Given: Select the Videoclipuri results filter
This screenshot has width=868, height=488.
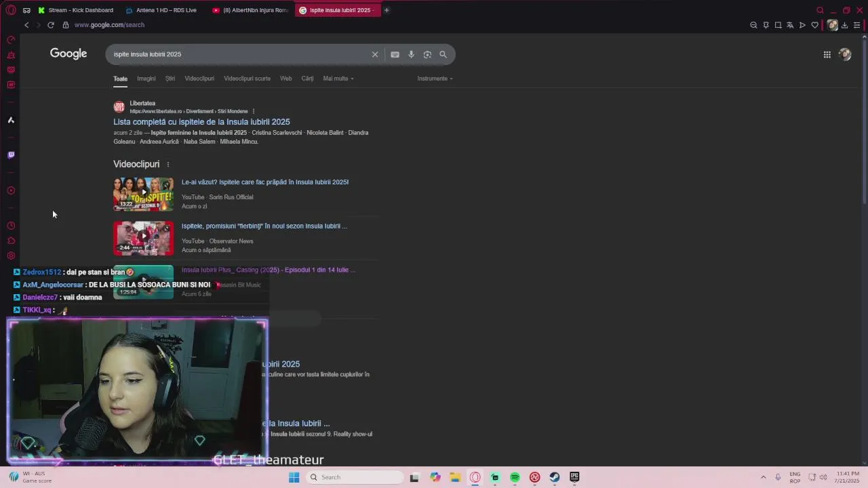Looking at the screenshot, I should click(199, 79).
